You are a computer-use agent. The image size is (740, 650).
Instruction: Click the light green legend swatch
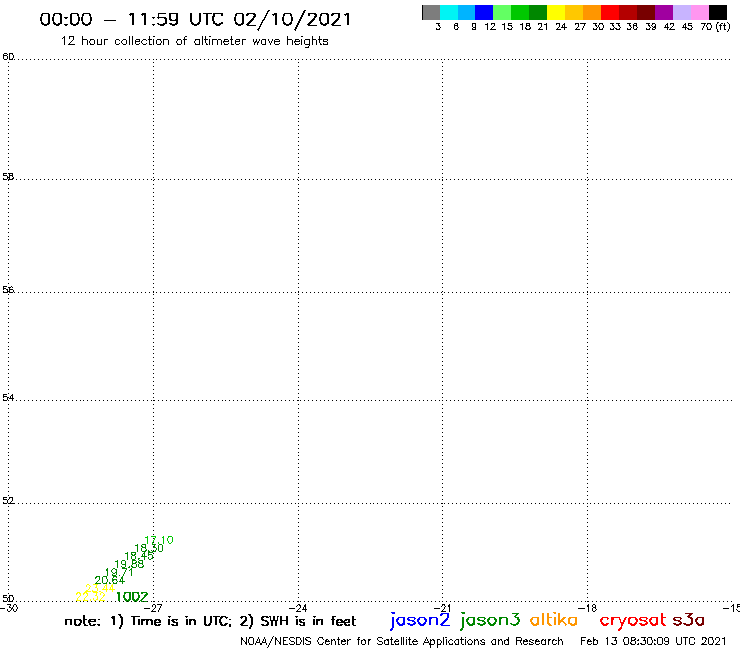pyautogui.click(x=502, y=12)
